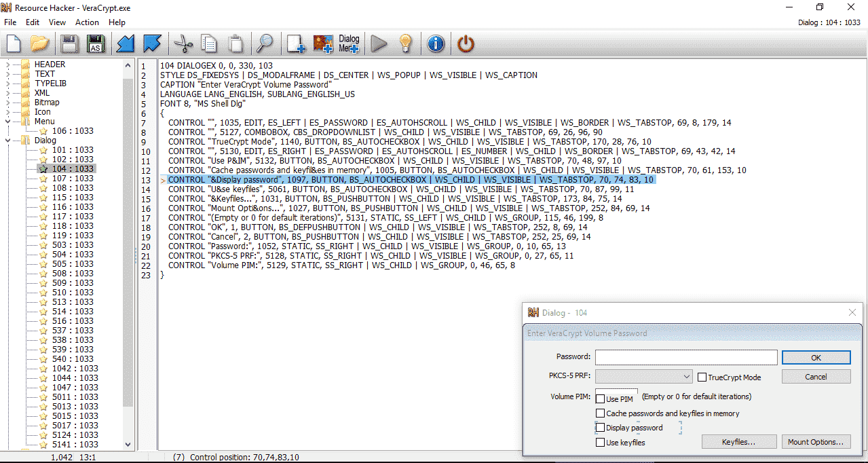
Task: Click the HEADER folder icon
Action: coord(26,64)
